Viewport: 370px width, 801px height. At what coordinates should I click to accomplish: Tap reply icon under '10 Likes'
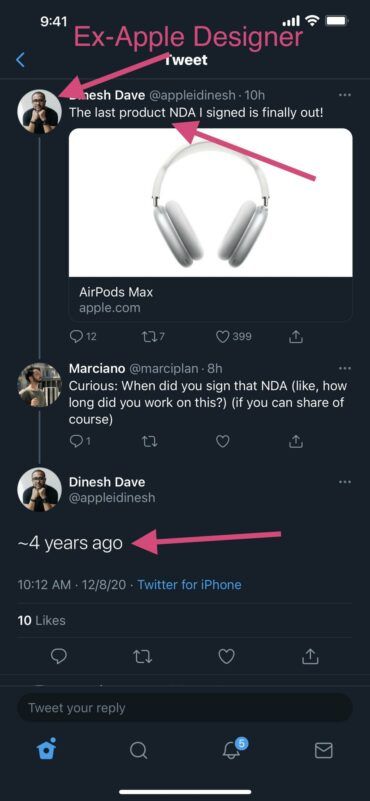tap(60, 656)
